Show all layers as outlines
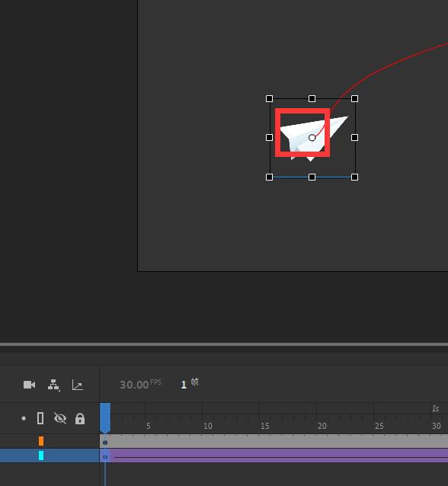Image resolution: width=448 pixels, height=486 pixels. point(40,418)
